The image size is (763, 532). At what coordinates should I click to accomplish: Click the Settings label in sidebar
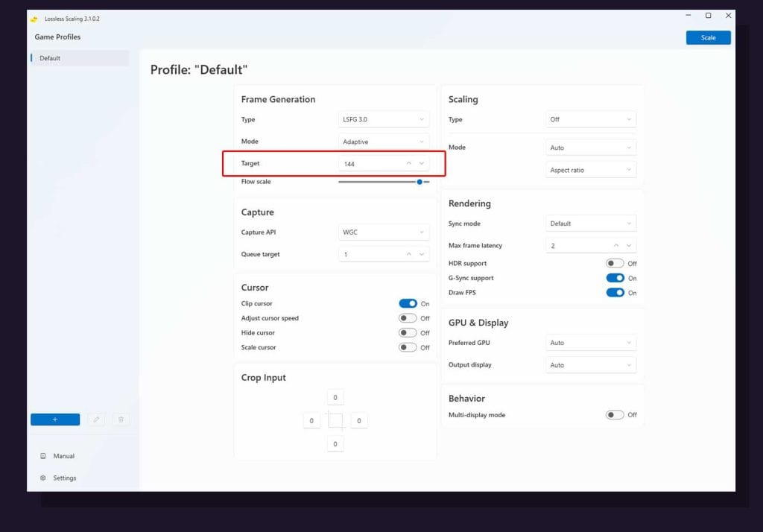click(x=65, y=478)
